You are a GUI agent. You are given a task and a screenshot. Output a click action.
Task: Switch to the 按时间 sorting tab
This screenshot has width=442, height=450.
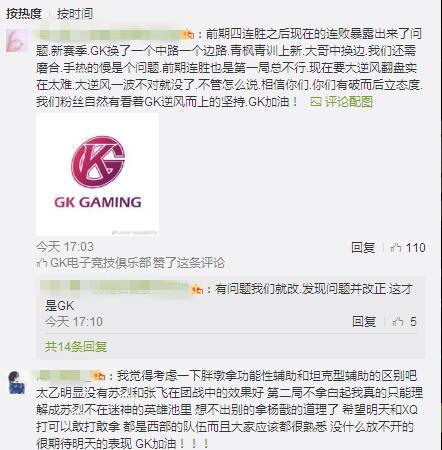point(75,14)
